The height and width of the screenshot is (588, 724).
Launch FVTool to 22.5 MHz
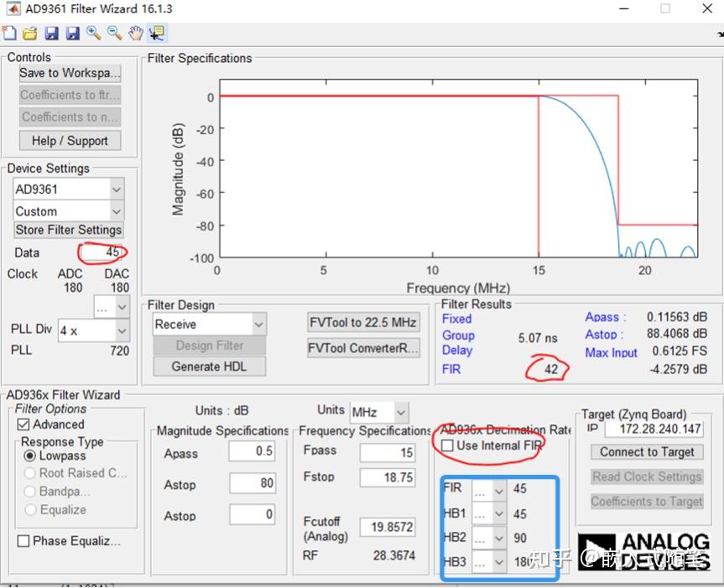pos(363,322)
